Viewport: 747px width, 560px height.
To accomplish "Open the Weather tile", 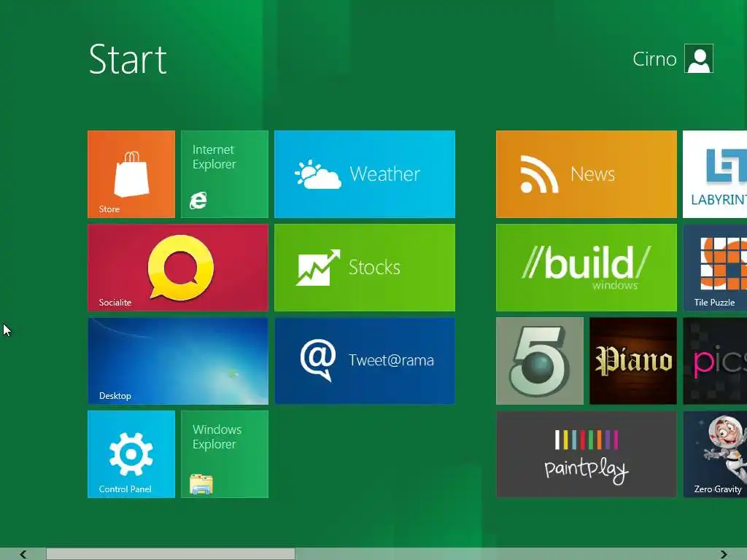I will [365, 174].
